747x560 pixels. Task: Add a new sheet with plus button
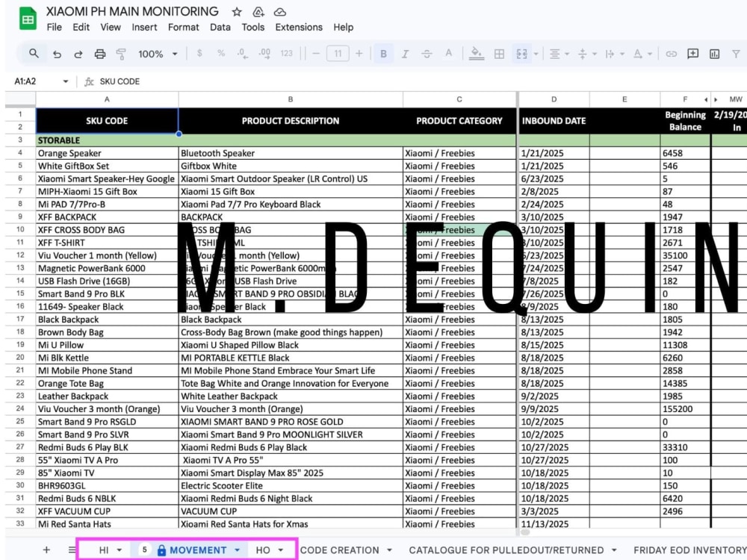[x=46, y=550]
